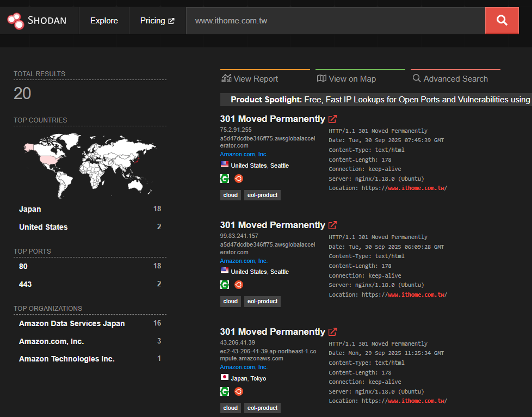The image size is (532, 417).
Task: Click the Japan flag in Tokyo result
Action: [224, 378]
